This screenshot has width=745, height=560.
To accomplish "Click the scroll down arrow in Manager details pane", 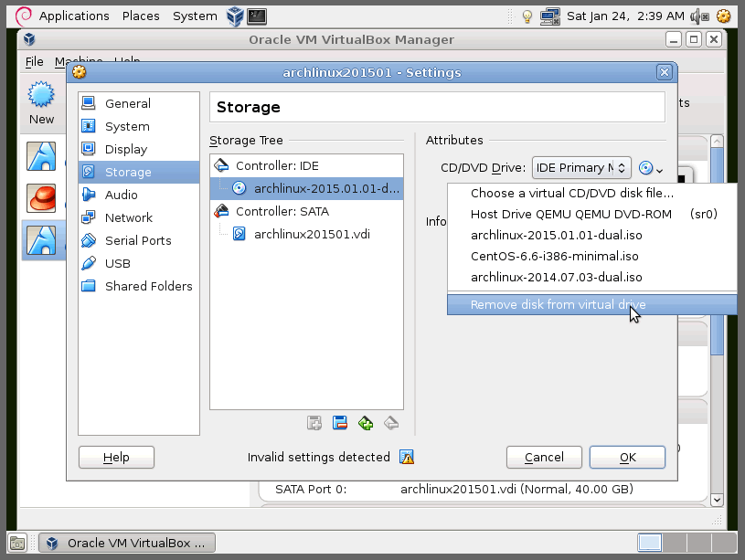I will [717, 500].
